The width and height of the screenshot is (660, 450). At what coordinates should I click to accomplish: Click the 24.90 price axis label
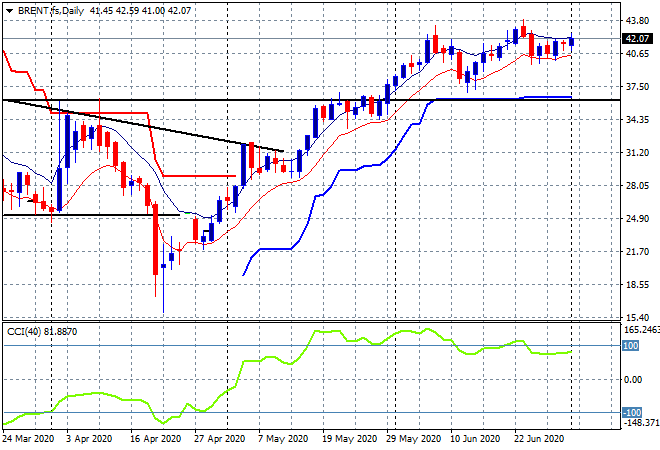click(637, 219)
